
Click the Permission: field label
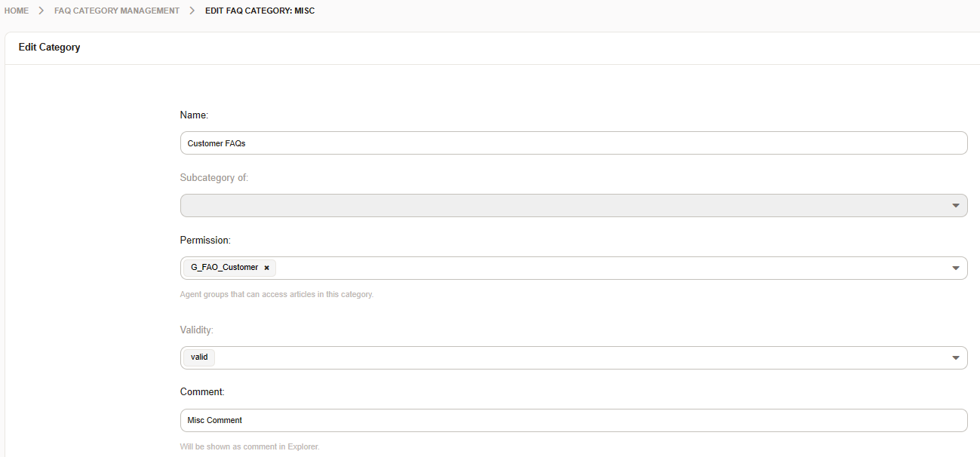click(x=205, y=240)
